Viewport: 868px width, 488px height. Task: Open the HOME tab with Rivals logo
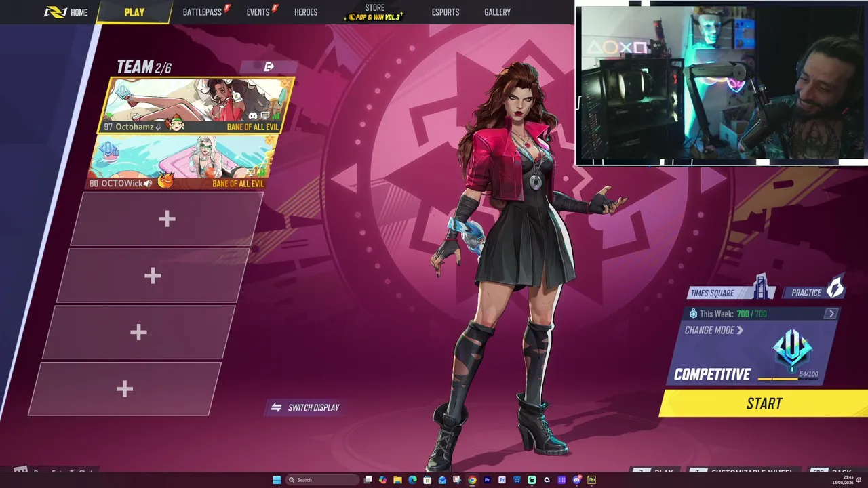point(66,12)
